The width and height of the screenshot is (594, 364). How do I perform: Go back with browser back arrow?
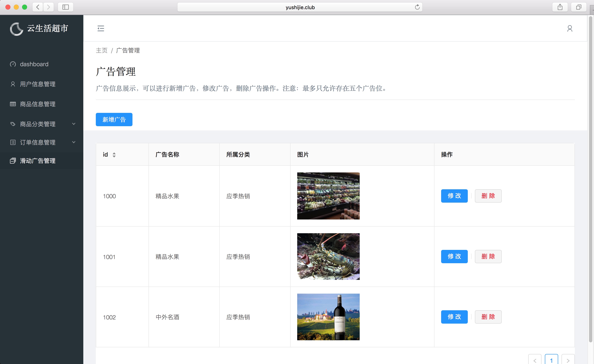point(38,7)
